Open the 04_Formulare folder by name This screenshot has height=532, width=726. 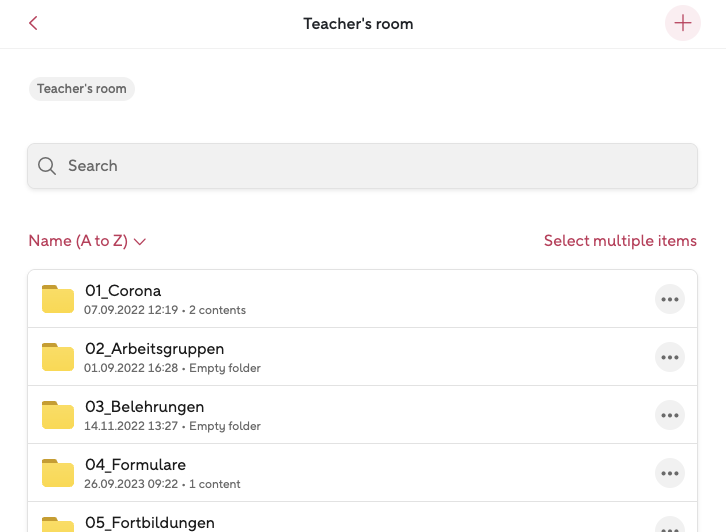pyautogui.click(x=135, y=465)
